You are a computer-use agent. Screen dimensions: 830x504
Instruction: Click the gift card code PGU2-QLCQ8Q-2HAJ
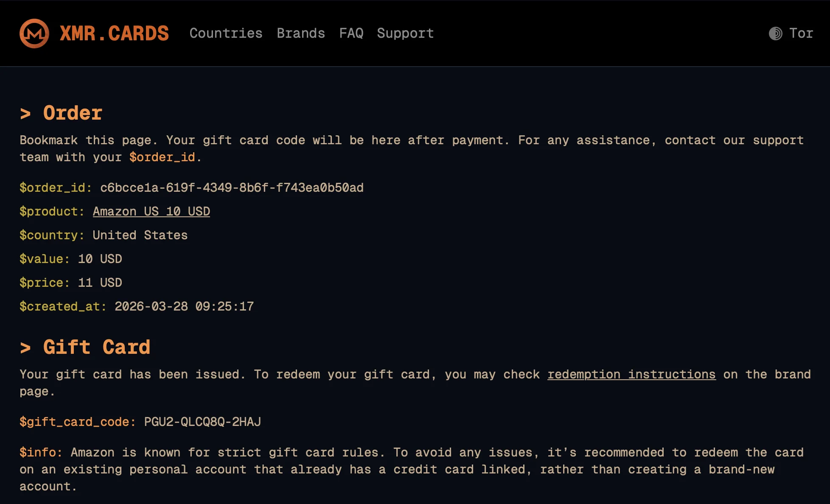[202, 422]
